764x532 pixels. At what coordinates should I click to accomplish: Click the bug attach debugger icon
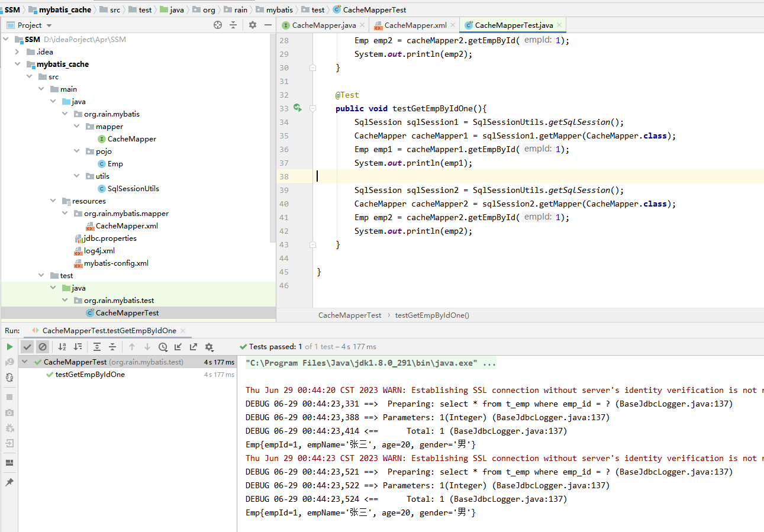point(9,428)
